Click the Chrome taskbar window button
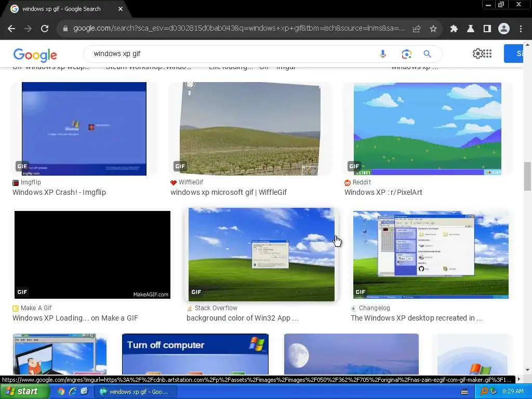 pos(135,392)
